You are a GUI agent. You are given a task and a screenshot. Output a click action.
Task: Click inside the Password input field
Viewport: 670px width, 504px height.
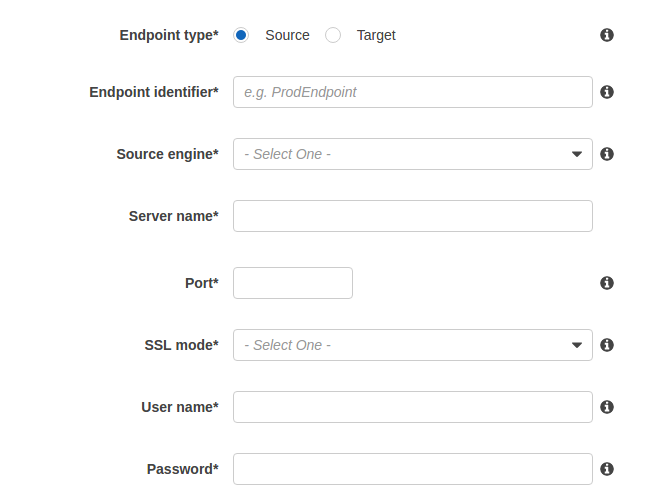pos(412,469)
